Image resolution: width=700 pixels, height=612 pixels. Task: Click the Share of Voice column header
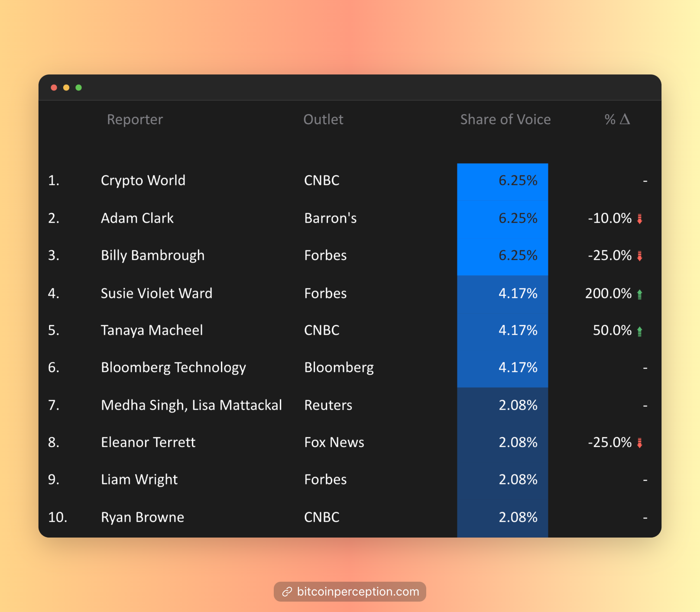pos(505,119)
